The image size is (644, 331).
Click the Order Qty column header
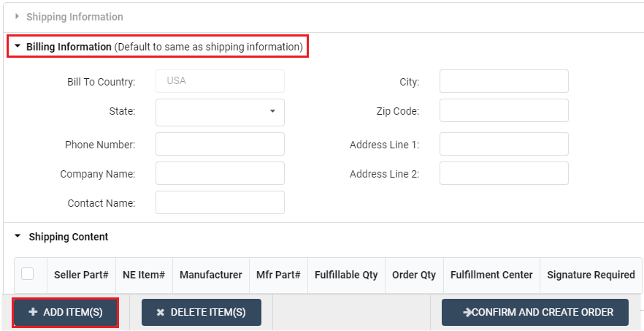pyautogui.click(x=413, y=275)
